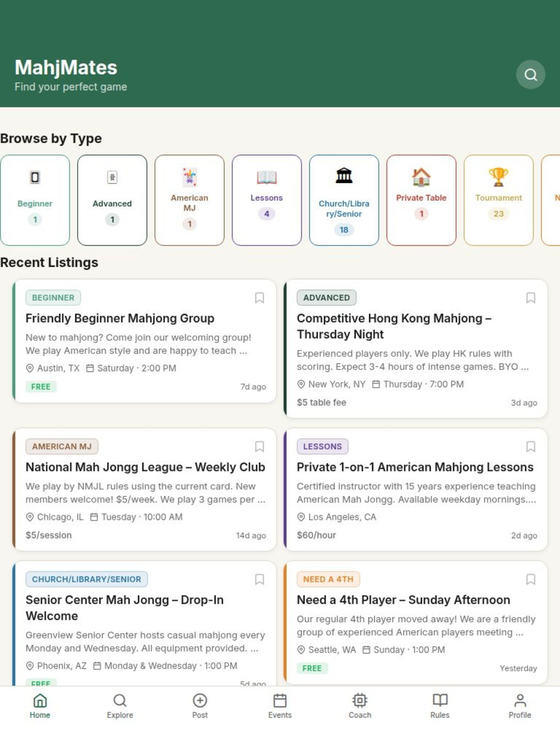560x747 pixels.
Task: Click the Lessons count badge 4
Action: tap(267, 214)
